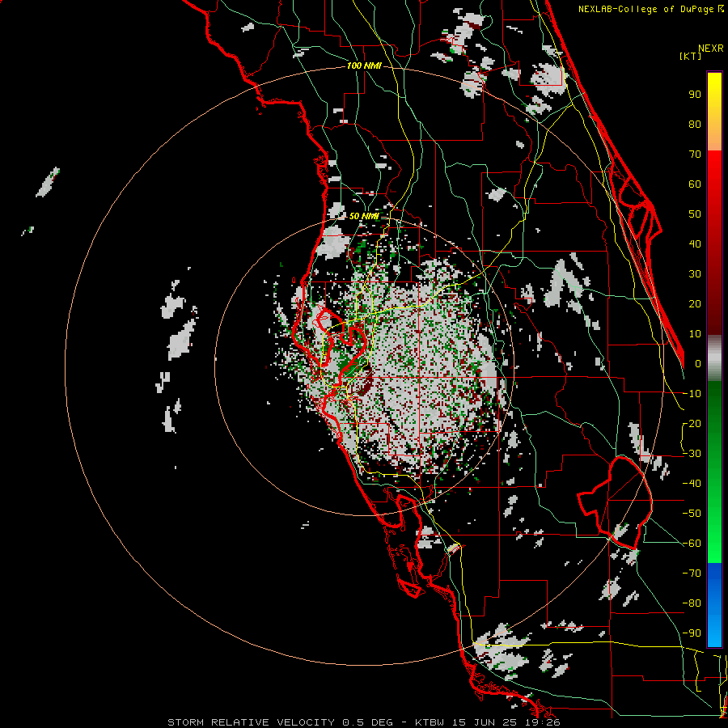Image resolution: width=728 pixels, height=728 pixels.
Task: Click the [KT] units label
Action: 691,56
